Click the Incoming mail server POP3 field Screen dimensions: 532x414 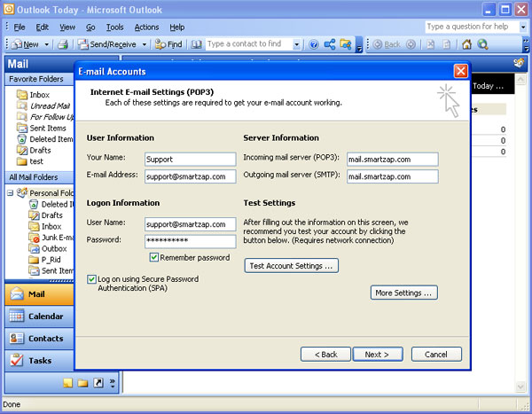[393, 160]
